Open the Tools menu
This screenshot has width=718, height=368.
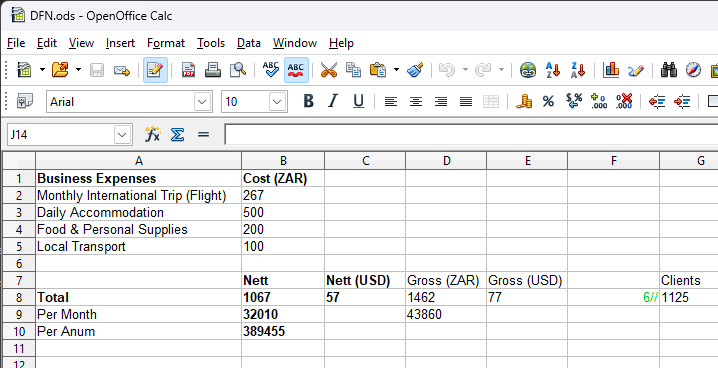pyautogui.click(x=211, y=43)
